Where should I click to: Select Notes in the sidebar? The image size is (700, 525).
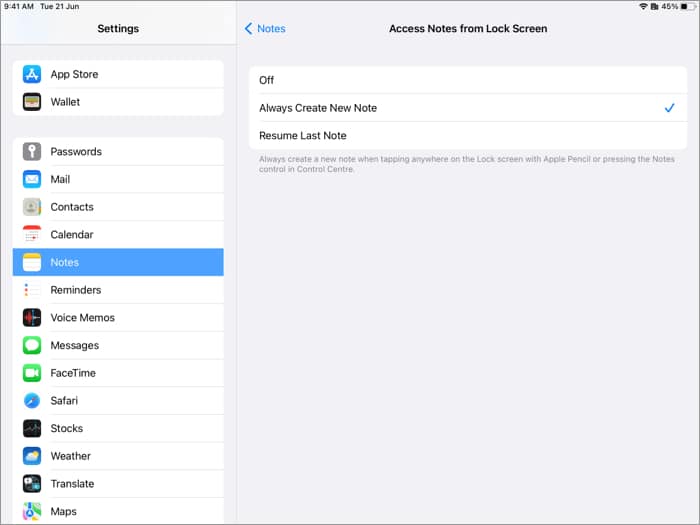[x=118, y=262]
